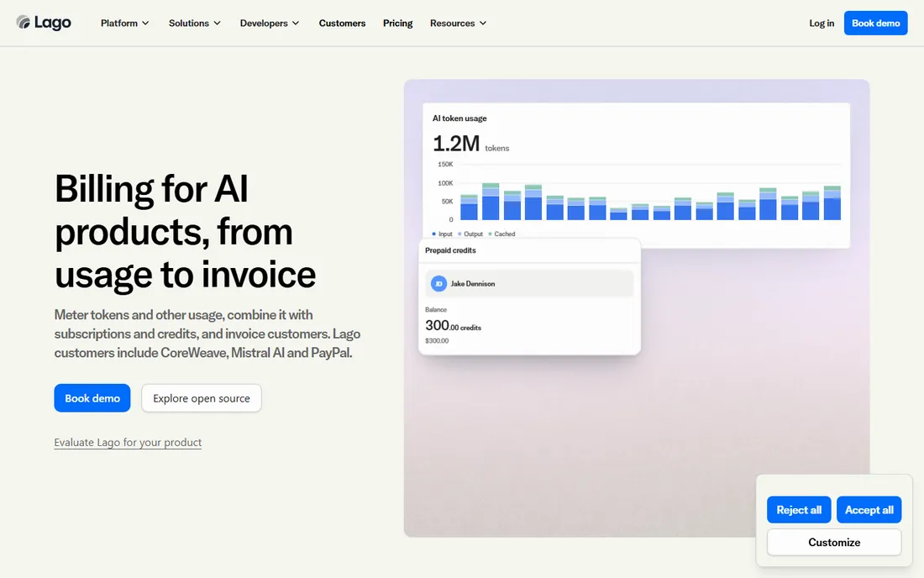Click the Prepaid credits heading

pos(450,250)
